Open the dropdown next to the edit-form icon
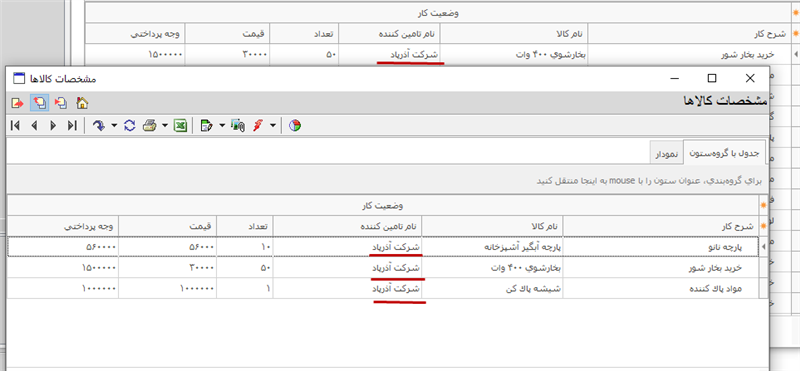 click(x=222, y=125)
